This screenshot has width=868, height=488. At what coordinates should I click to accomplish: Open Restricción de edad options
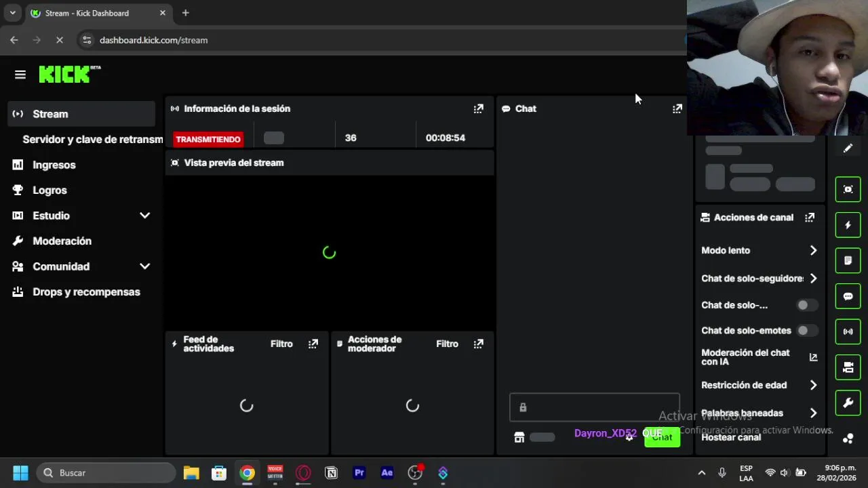pos(759,385)
